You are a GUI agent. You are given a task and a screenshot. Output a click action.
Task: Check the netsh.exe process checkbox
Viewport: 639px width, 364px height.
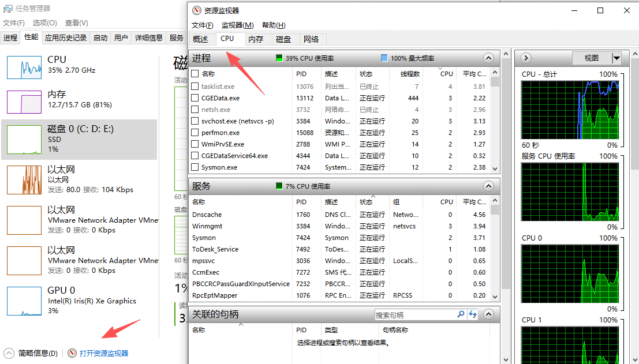click(195, 110)
